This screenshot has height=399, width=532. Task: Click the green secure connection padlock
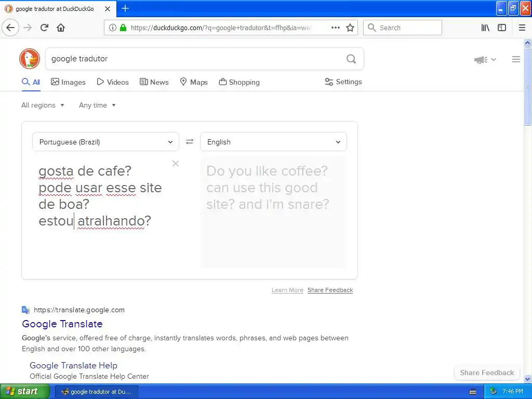coord(123,28)
